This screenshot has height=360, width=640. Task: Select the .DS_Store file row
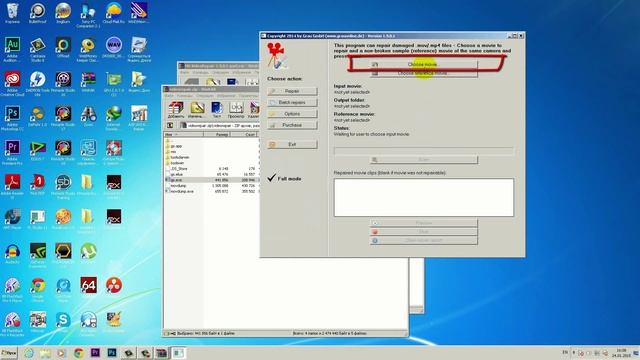coord(211,169)
